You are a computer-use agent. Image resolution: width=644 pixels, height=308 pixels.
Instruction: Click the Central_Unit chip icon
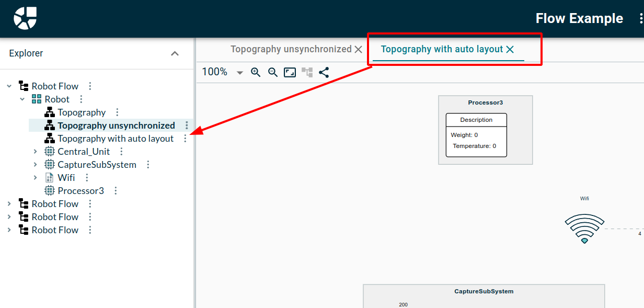pyautogui.click(x=50, y=152)
